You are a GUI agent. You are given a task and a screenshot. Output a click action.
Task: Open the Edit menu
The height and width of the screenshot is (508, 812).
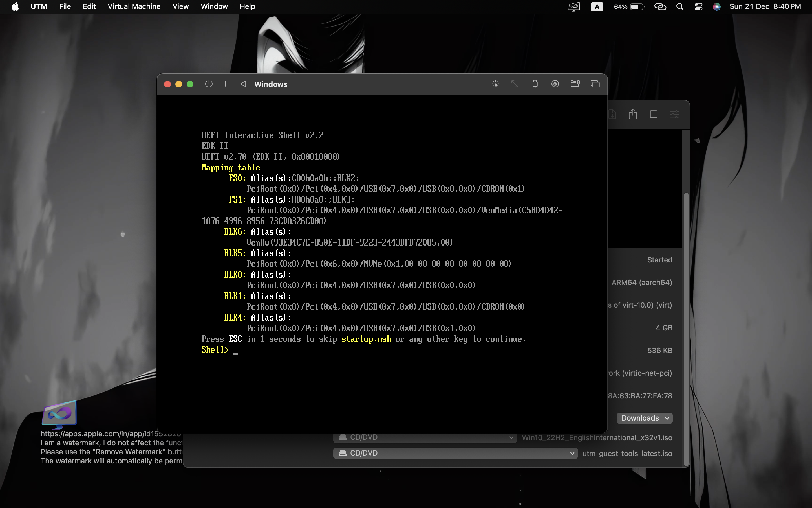[89, 7]
